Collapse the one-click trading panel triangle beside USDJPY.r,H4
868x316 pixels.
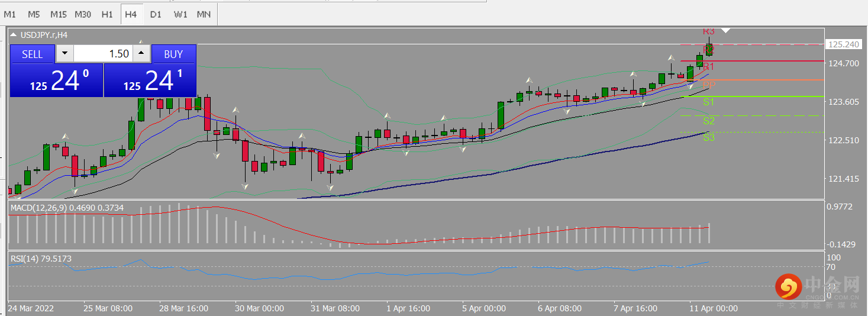14,35
